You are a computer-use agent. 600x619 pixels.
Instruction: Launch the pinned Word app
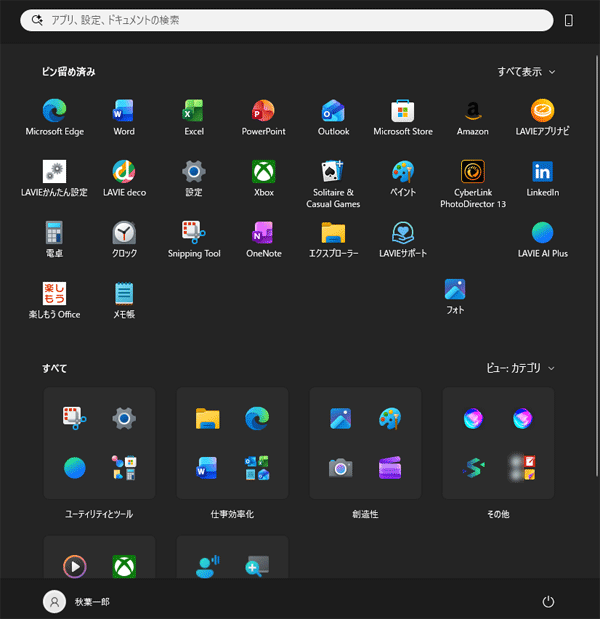[124, 117]
